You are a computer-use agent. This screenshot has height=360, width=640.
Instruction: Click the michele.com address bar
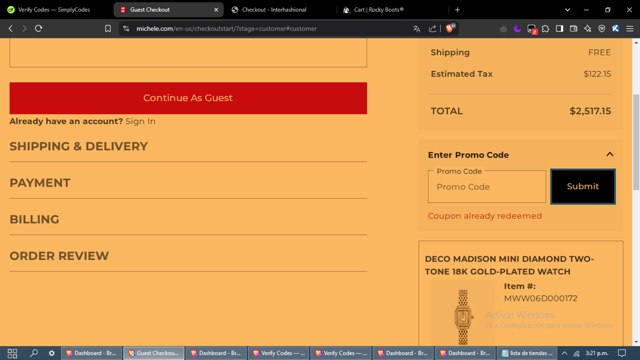click(x=261, y=29)
